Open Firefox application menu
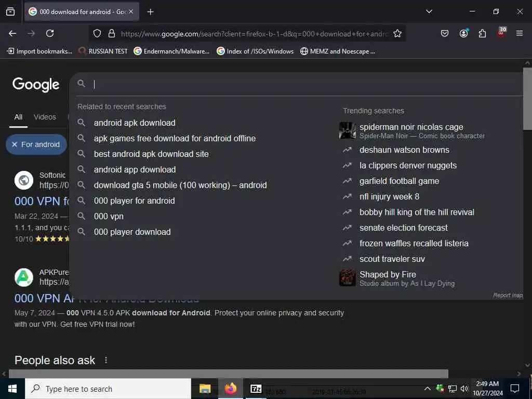This screenshot has height=399, width=532. click(x=520, y=33)
